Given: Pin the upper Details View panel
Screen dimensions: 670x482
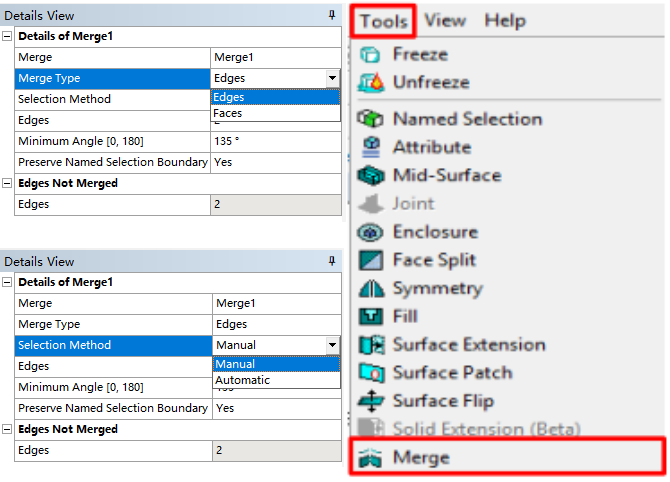Looking at the screenshot, I should tap(332, 15).
